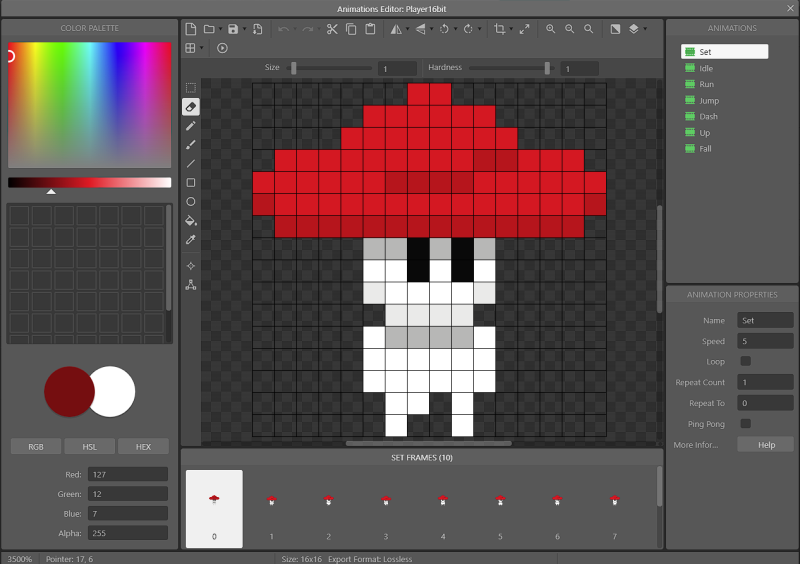Open the rotate counter-clockwise dropdown arrow

pos(456,29)
